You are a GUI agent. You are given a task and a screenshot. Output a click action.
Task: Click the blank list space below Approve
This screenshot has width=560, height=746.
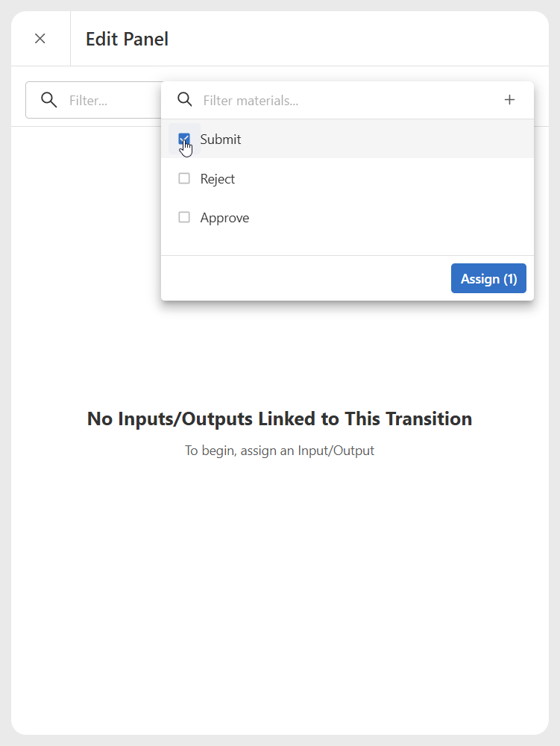coord(347,242)
